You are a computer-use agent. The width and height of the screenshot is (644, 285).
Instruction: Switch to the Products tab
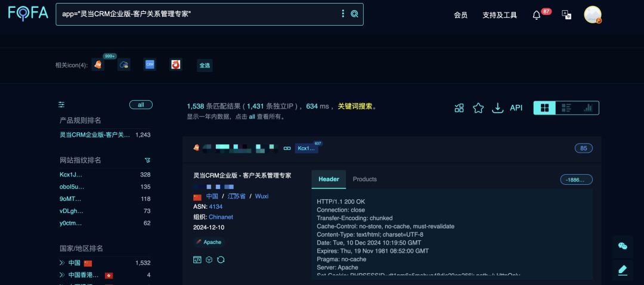coord(365,179)
